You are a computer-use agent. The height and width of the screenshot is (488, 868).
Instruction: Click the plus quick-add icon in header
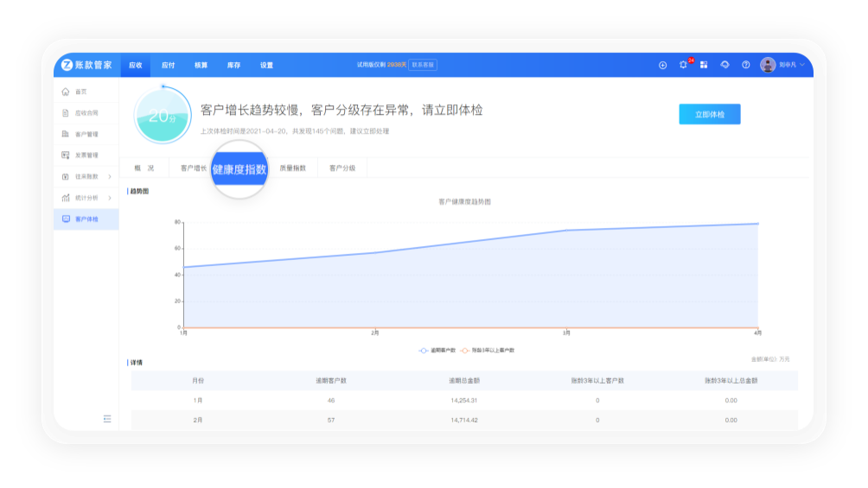pos(663,65)
